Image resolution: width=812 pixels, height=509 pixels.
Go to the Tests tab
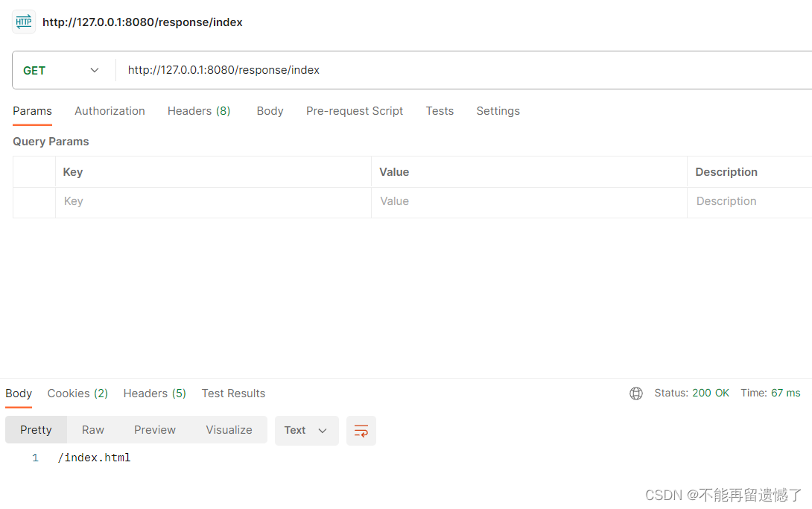click(x=440, y=111)
